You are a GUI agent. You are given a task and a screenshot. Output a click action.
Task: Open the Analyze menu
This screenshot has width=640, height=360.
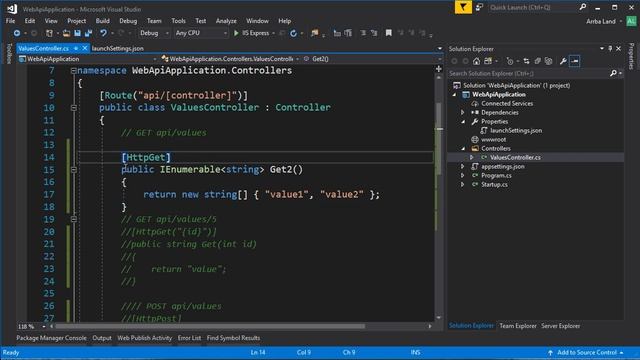[x=226, y=21]
